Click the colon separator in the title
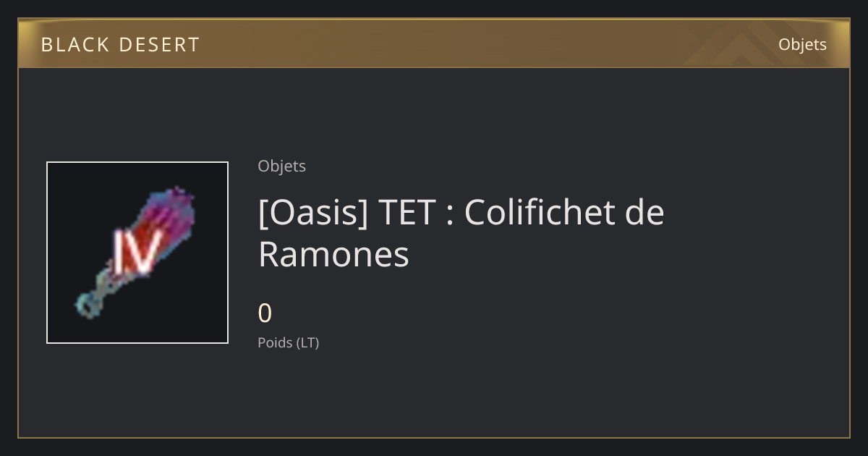 point(450,216)
